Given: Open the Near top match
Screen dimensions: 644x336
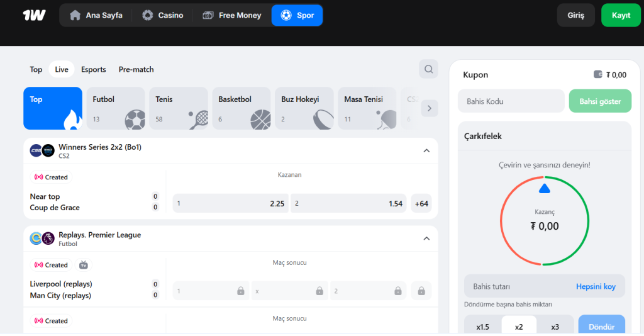Looking at the screenshot, I should [x=45, y=197].
